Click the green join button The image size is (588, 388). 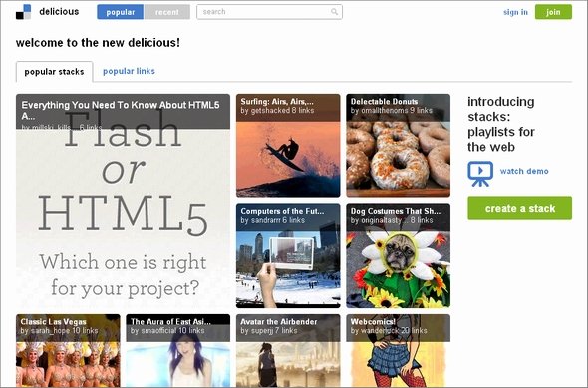point(553,12)
